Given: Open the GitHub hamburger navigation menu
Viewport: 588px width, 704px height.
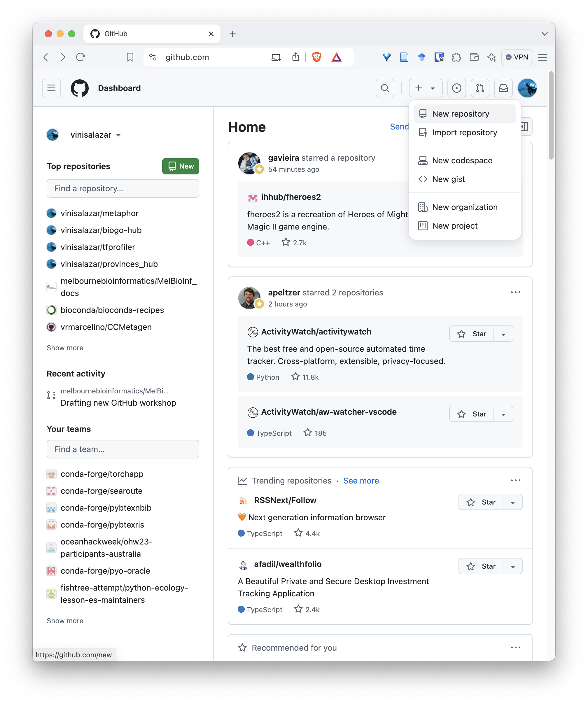Looking at the screenshot, I should point(51,88).
